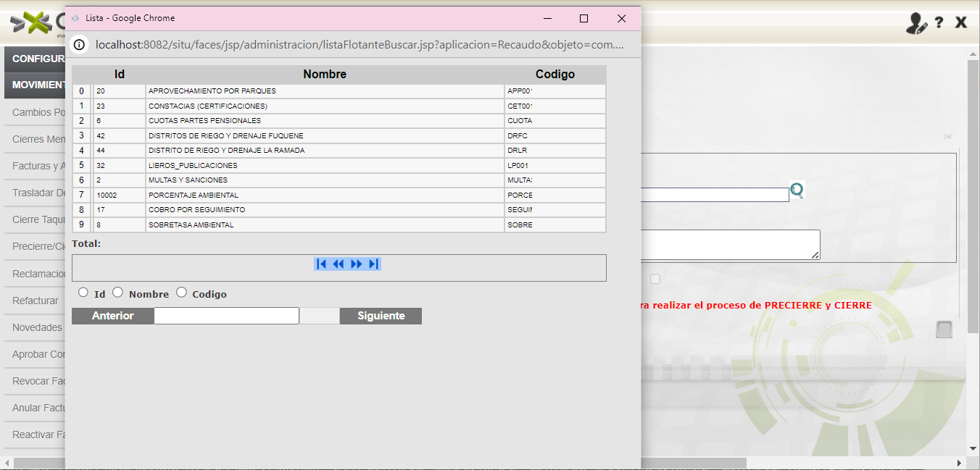The height and width of the screenshot is (470, 980).
Task: Click the next page double-arrow icon
Action: pyautogui.click(x=357, y=264)
